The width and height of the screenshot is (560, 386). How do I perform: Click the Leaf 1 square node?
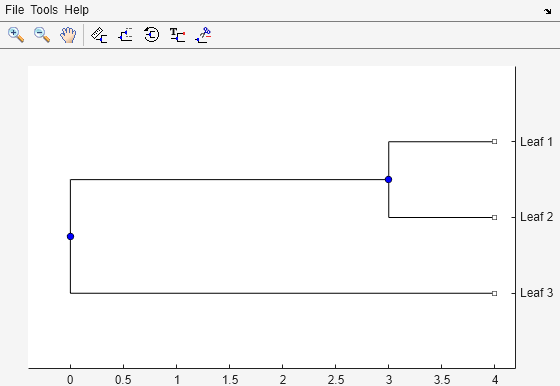click(x=494, y=141)
